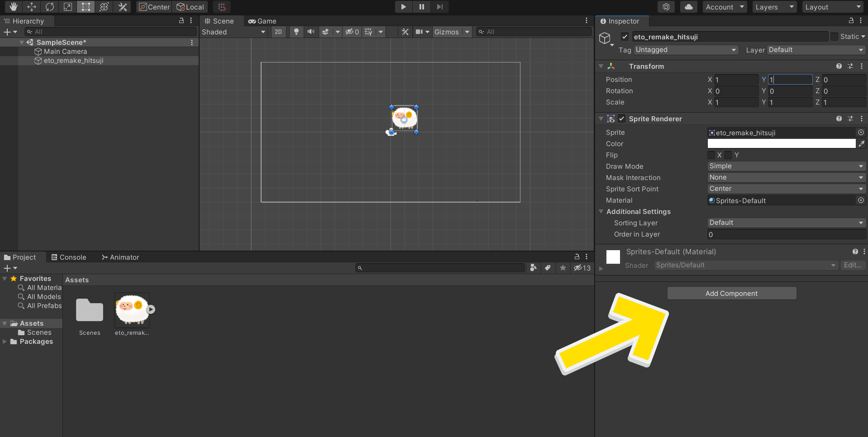Screen dimensions: 868x437
Task: Open the Console tab
Action: pos(69,257)
